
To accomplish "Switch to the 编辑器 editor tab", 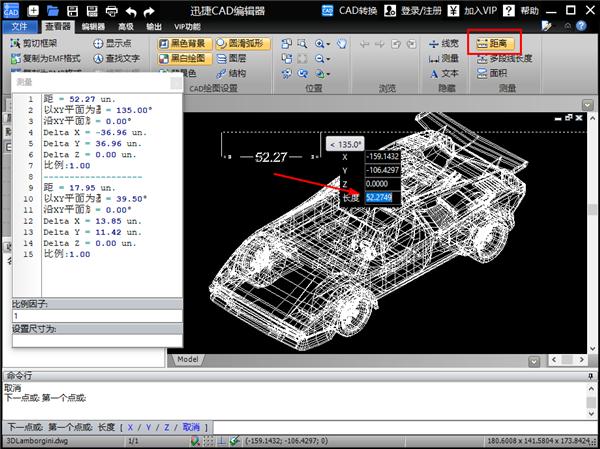I will point(93,27).
